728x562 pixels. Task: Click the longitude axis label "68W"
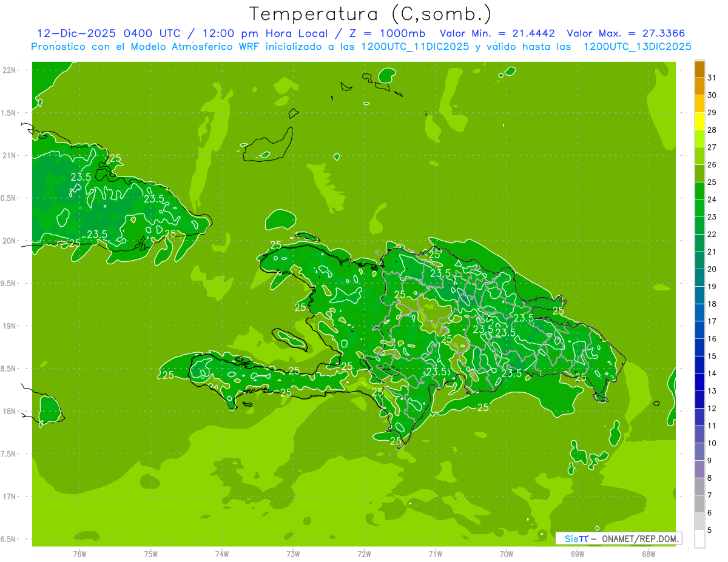coord(649,554)
